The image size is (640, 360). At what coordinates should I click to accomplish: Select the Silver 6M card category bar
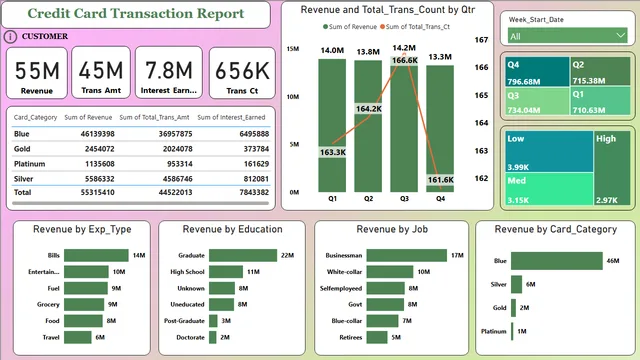pyautogui.click(x=516, y=284)
